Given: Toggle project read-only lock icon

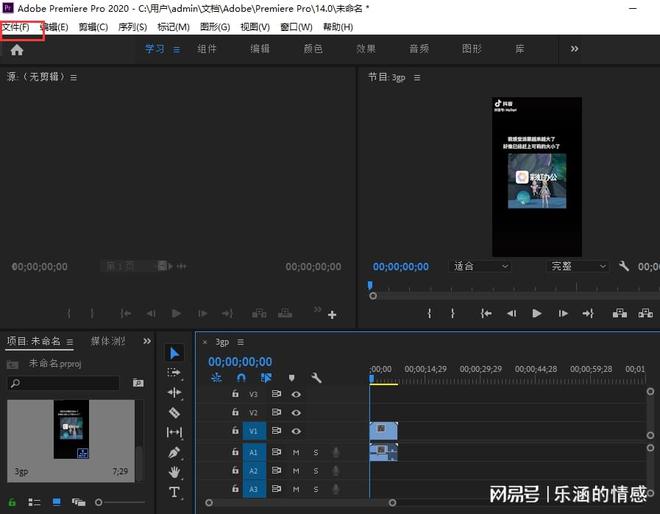Looking at the screenshot, I should (x=12, y=502).
